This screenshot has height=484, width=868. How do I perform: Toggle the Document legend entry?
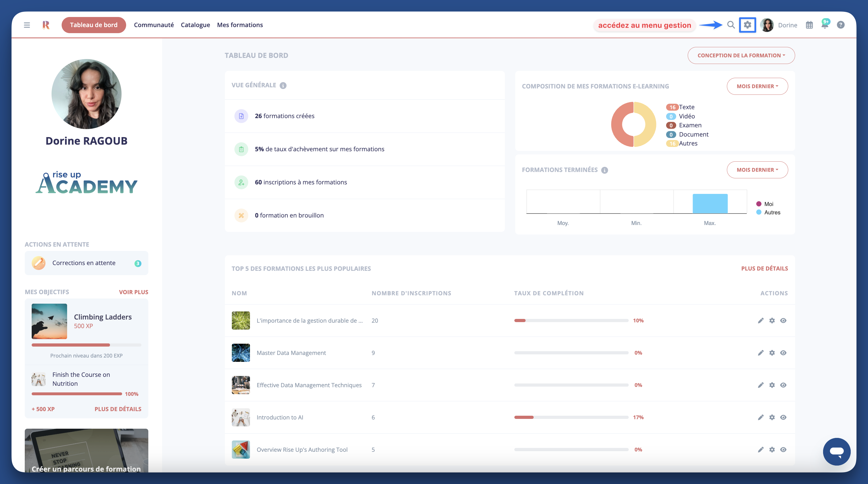tap(687, 135)
